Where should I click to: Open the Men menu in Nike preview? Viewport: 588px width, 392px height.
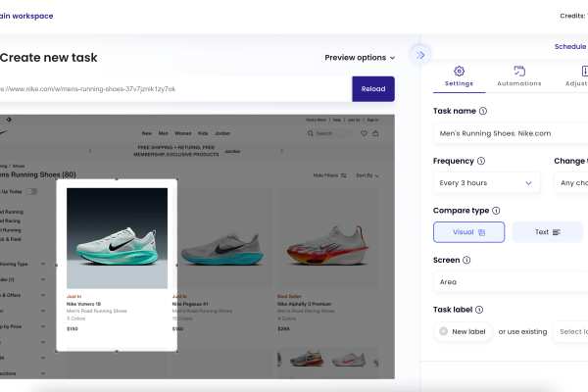pyautogui.click(x=163, y=133)
